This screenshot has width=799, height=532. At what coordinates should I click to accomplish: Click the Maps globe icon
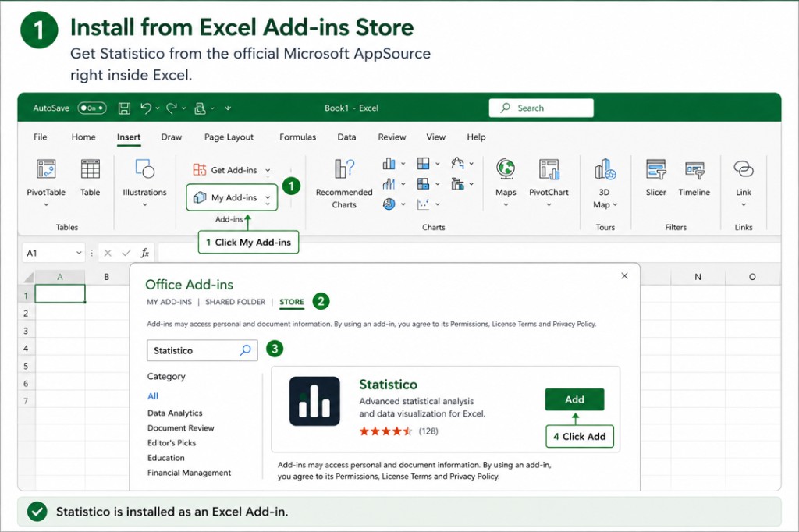point(506,168)
